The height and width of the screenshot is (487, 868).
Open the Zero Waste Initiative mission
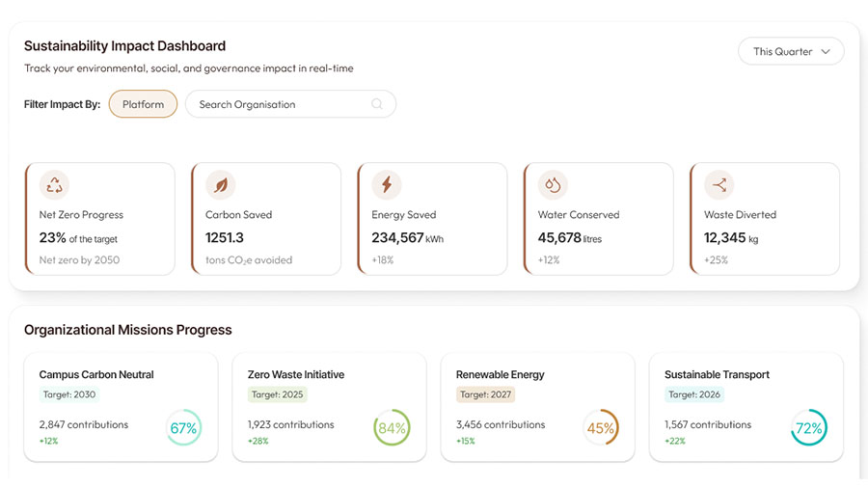(296, 374)
